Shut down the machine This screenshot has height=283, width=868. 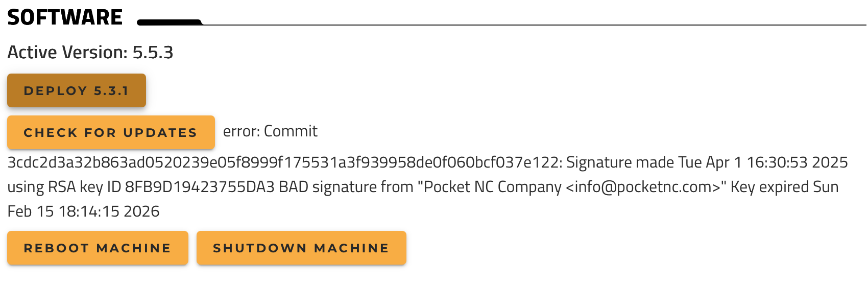click(301, 248)
